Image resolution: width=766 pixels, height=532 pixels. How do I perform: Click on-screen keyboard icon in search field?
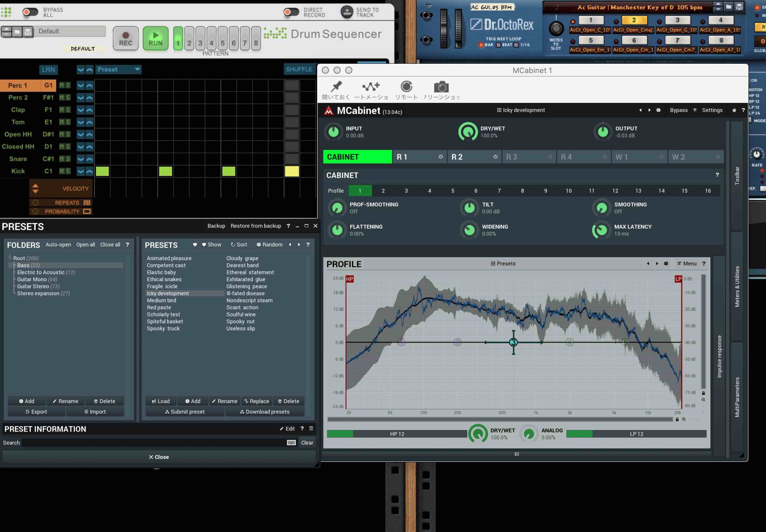pos(291,443)
